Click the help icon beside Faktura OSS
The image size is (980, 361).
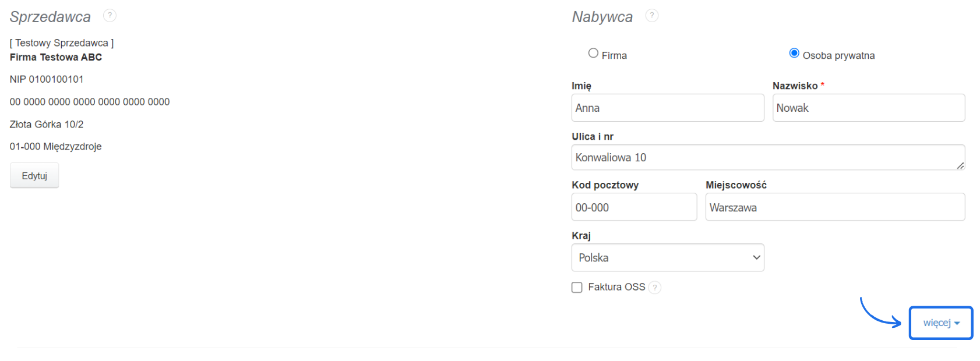[x=655, y=288]
